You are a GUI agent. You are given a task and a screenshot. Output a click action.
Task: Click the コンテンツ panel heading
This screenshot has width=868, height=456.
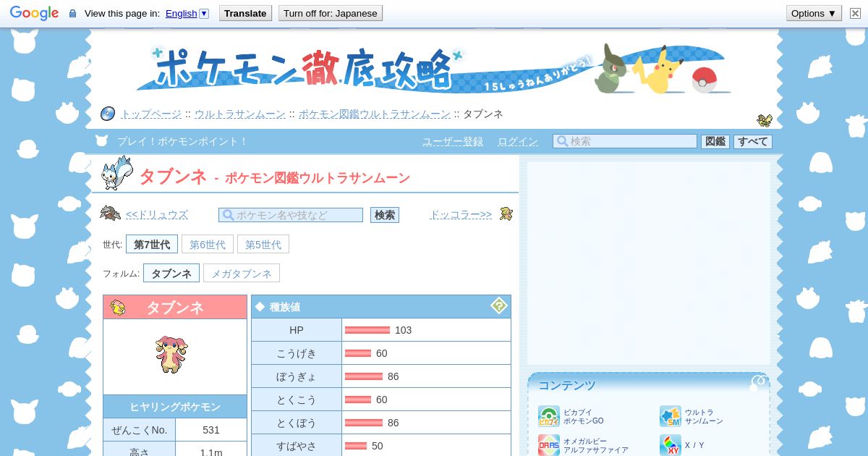pyautogui.click(x=567, y=385)
